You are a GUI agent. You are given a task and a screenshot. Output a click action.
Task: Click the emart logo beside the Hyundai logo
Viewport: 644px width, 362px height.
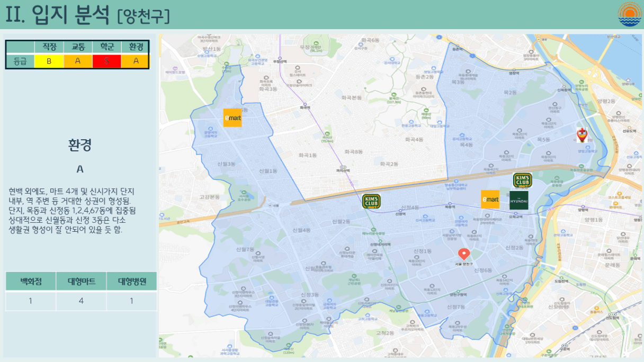(490, 200)
